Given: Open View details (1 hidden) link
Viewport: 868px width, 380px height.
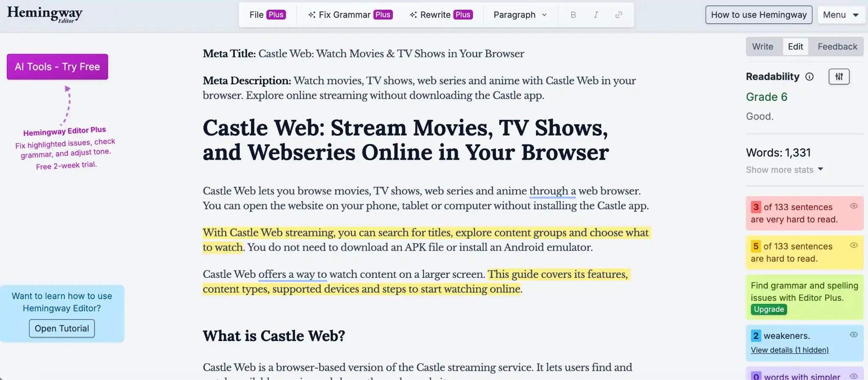Looking at the screenshot, I should (790, 350).
